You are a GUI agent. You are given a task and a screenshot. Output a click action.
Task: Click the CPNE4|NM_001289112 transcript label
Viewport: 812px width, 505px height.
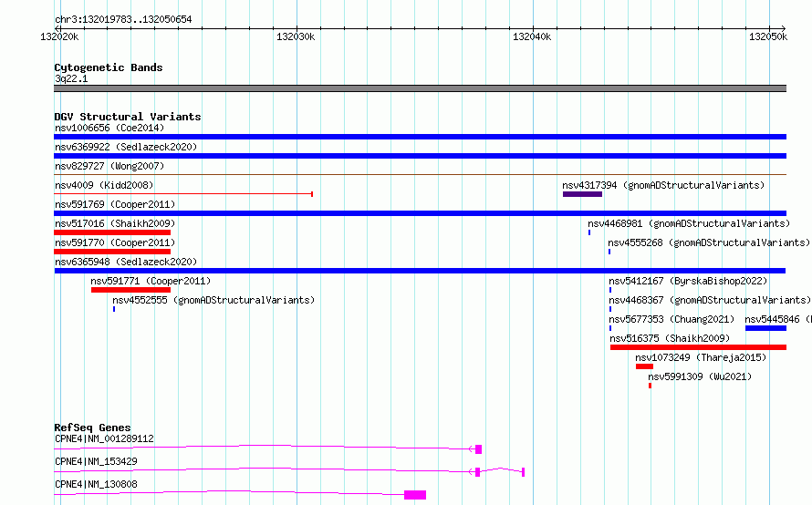point(104,438)
